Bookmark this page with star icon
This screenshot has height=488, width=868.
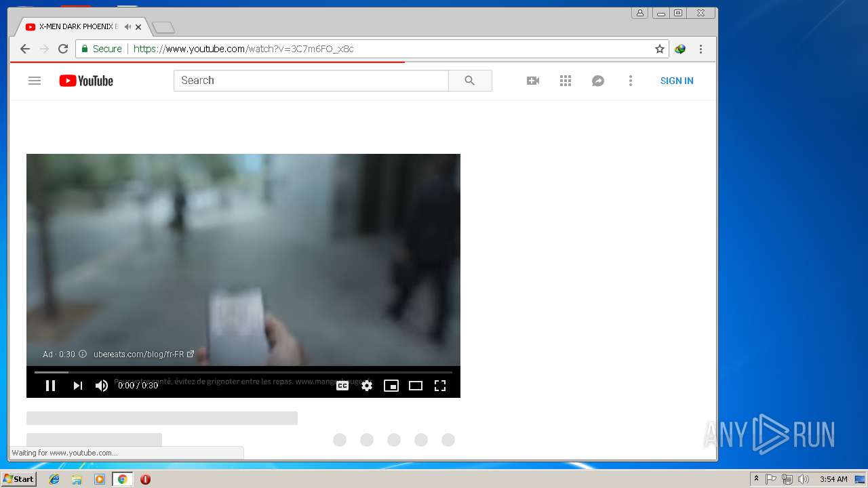tap(659, 49)
